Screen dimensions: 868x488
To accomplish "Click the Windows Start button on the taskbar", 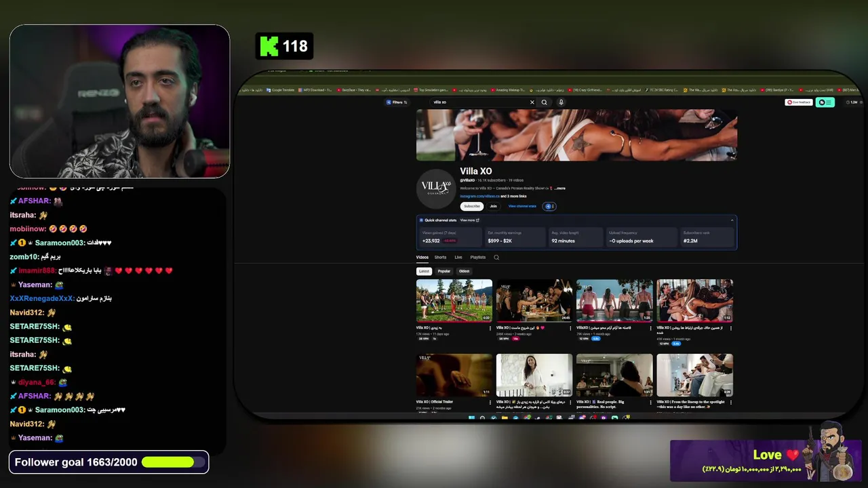I will click(471, 418).
